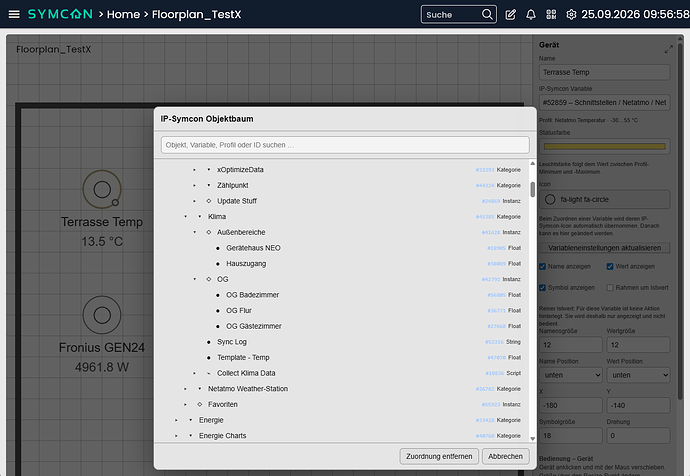
Task: Click the search magnifier icon
Action: click(487, 15)
